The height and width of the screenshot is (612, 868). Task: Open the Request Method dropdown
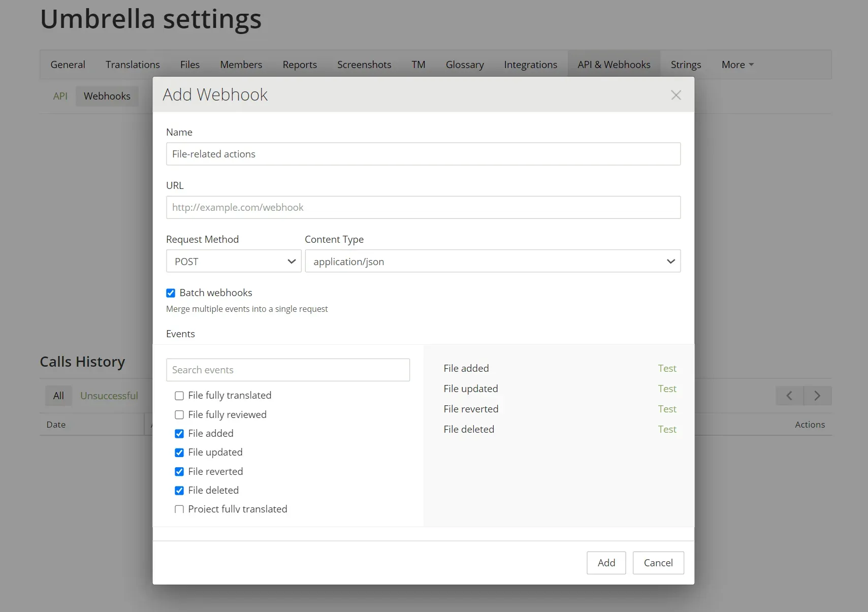pos(234,262)
